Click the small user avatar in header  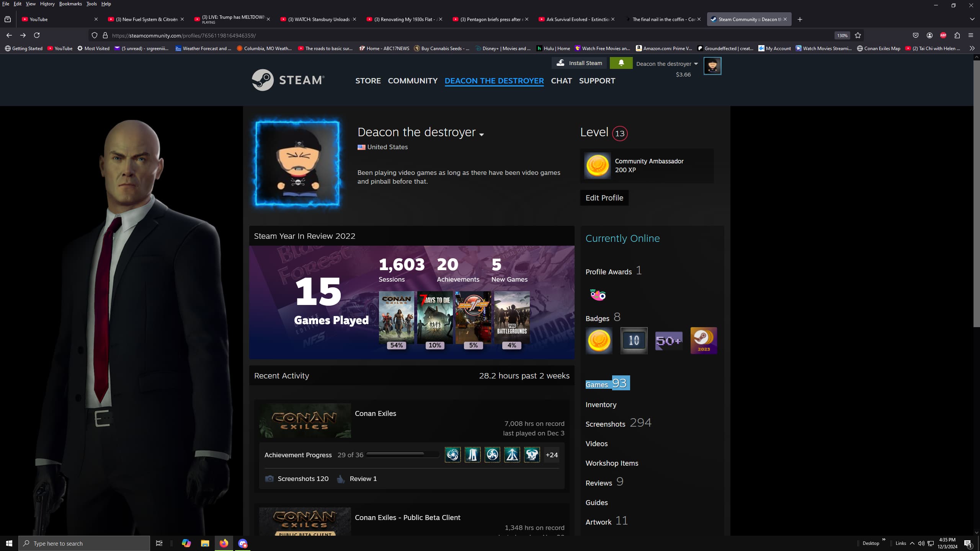click(712, 66)
